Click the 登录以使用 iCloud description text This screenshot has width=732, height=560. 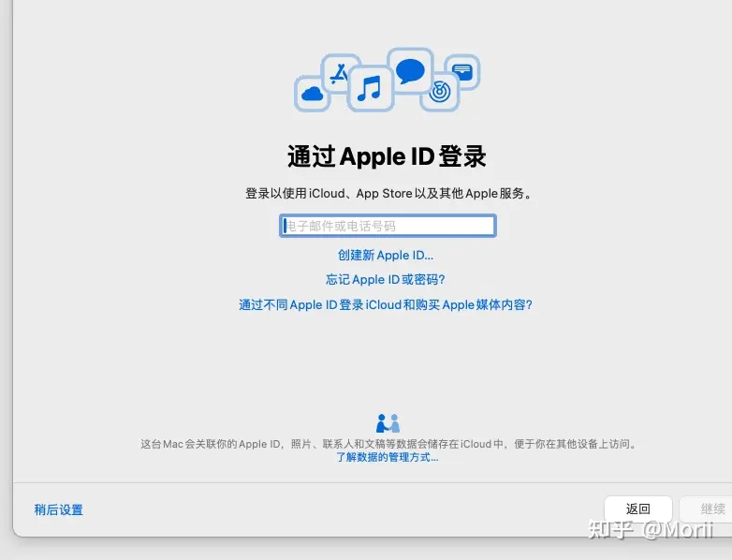pos(389,193)
